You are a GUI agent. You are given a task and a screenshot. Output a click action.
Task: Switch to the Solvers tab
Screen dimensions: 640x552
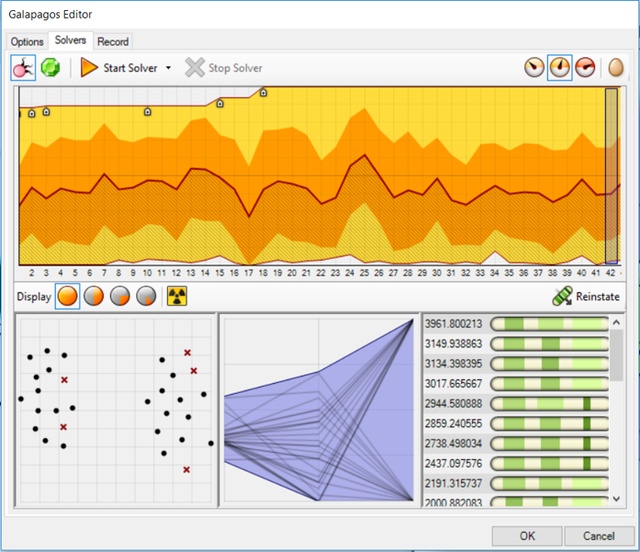click(x=70, y=40)
